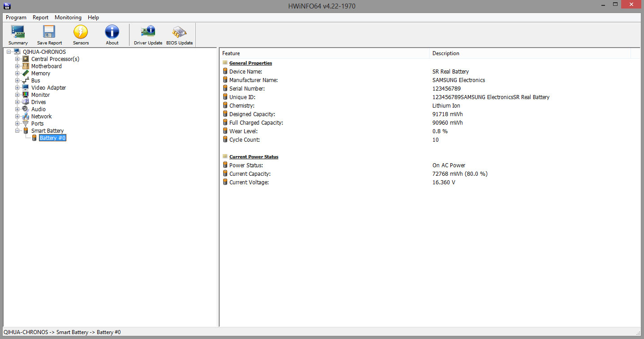Open the Help menu
Viewport: 644px width, 339px height.
click(93, 17)
